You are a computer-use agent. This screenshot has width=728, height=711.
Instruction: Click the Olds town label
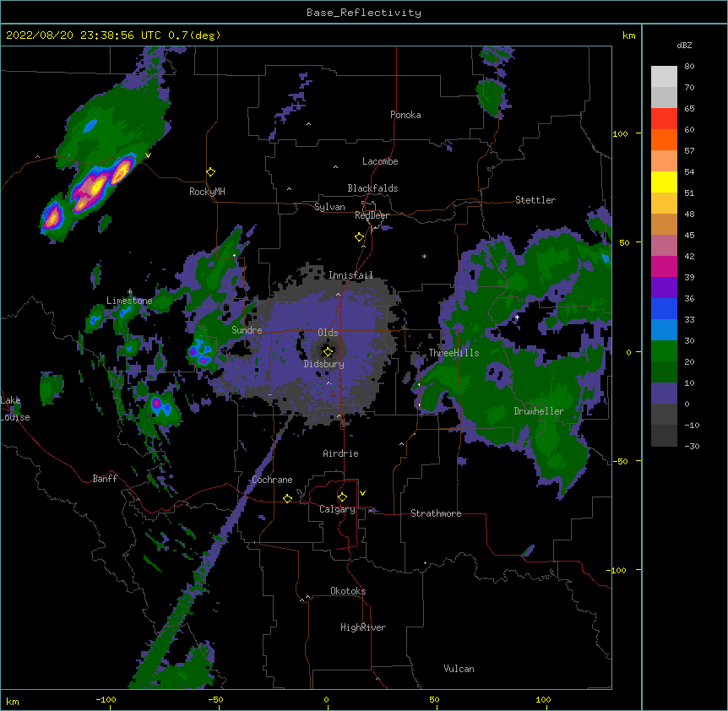pyautogui.click(x=328, y=333)
